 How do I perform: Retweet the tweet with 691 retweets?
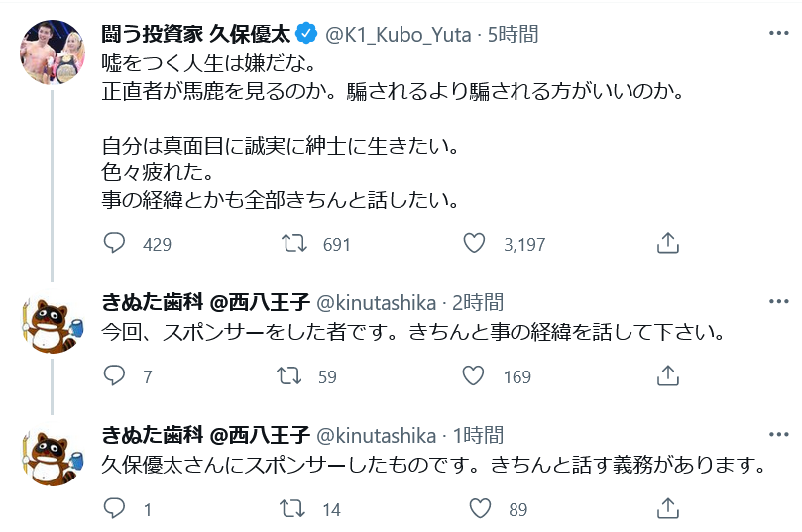pyautogui.click(x=294, y=243)
